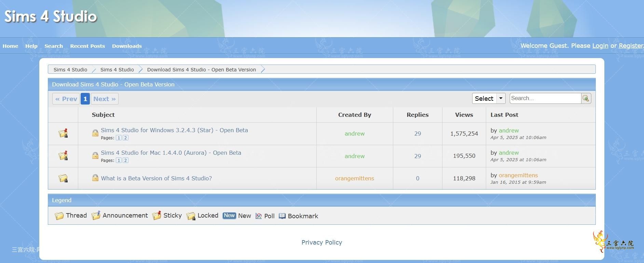Click the padlock icon beside Windows 3.2.4.3 thread
Screen dimensions: 644x263
tap(95, 133)
